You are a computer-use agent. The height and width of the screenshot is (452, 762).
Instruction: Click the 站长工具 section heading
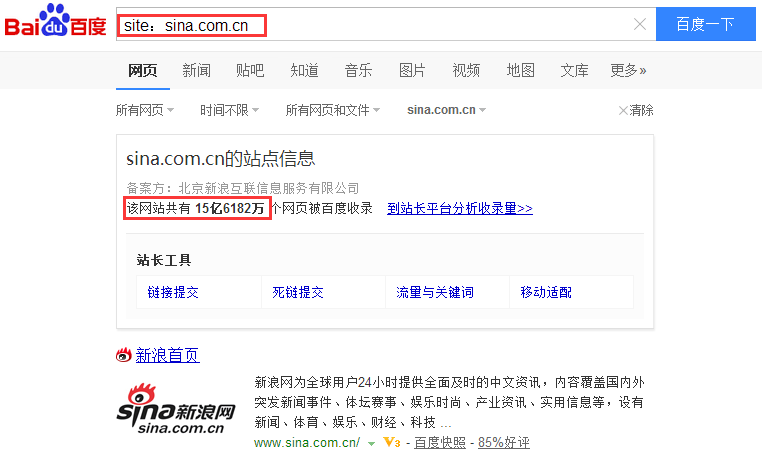164,260
